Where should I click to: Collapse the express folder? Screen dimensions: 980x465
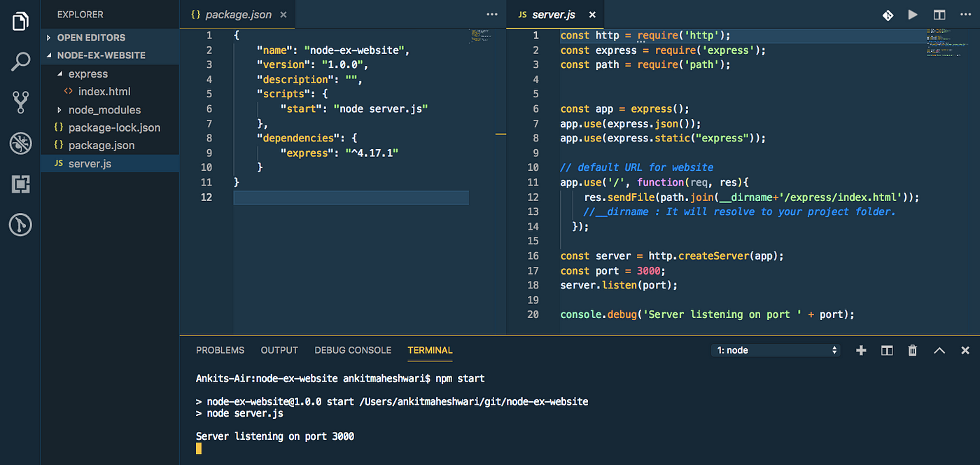pyautogui.click(x=59, y=74)
